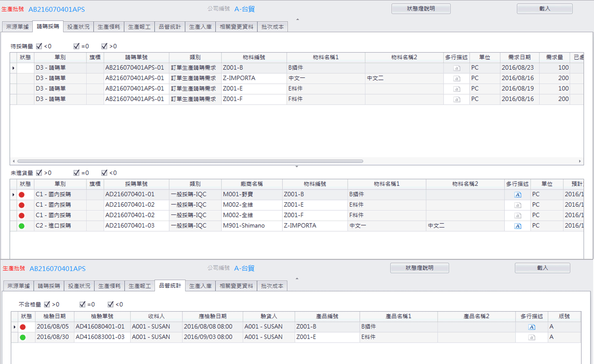Image resolution: width=594 pixels, height=364 pixels.
Task: Select the M901-Shimano vendor cell
Action: 251,226
